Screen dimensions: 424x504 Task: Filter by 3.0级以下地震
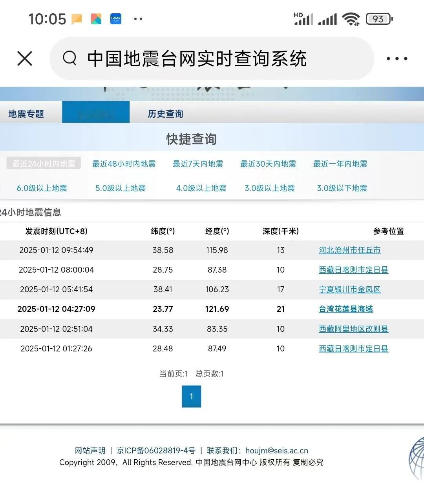click(x=342, y=188)
